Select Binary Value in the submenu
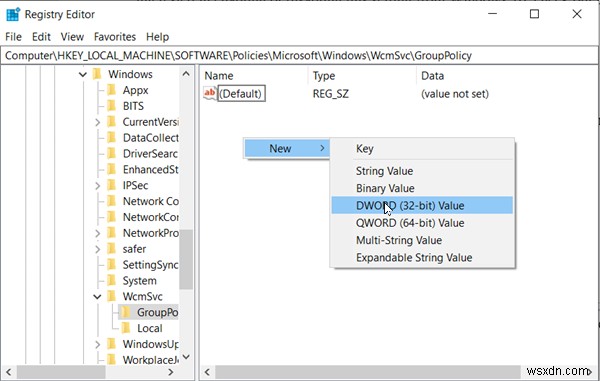This screenshot has height=381, width=600. (x=422, y=188)
